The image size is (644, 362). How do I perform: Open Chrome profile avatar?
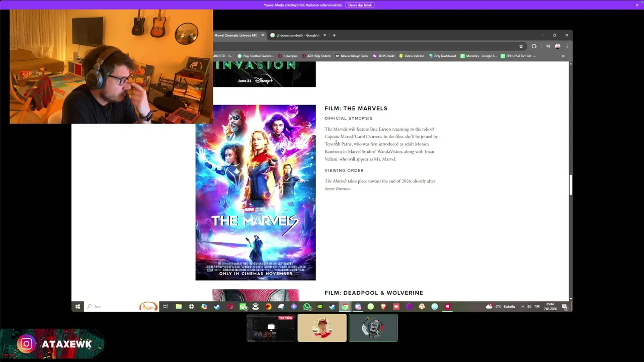coord(557,46)
